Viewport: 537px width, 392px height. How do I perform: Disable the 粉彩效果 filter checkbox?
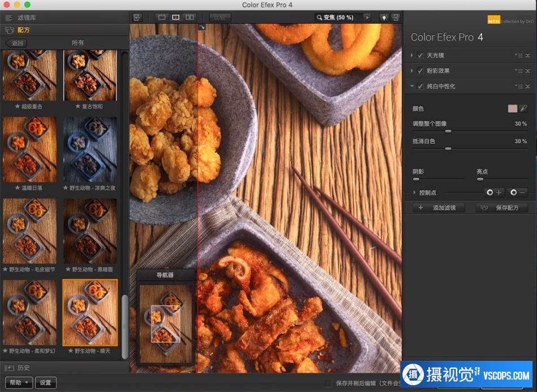(420, 71)
